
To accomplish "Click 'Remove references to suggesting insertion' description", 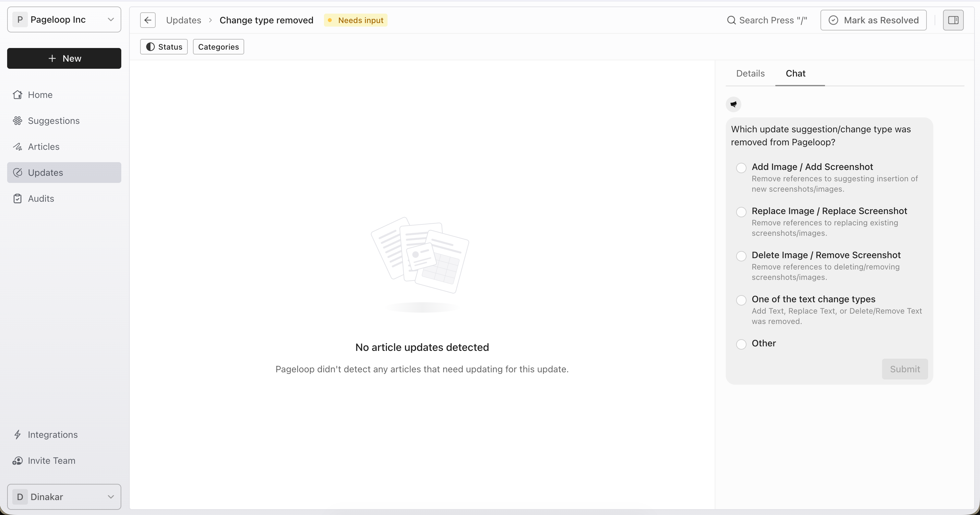I will click(x=835, y=184).
